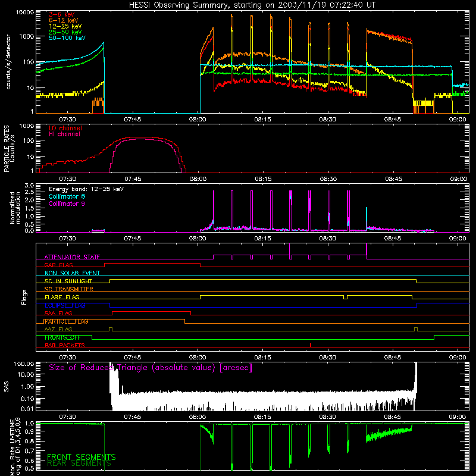
Task: Click the Flags vertical axis label
Action: [24, 297]
